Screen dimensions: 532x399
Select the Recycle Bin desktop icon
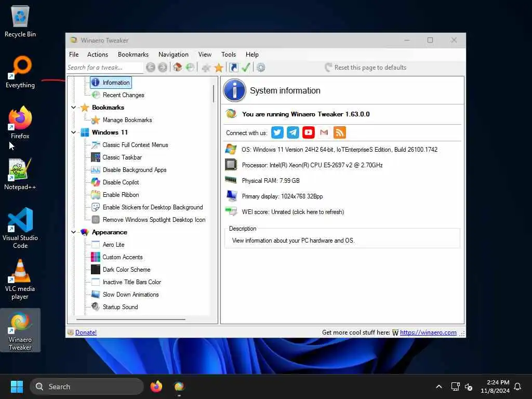pos(20,21)
